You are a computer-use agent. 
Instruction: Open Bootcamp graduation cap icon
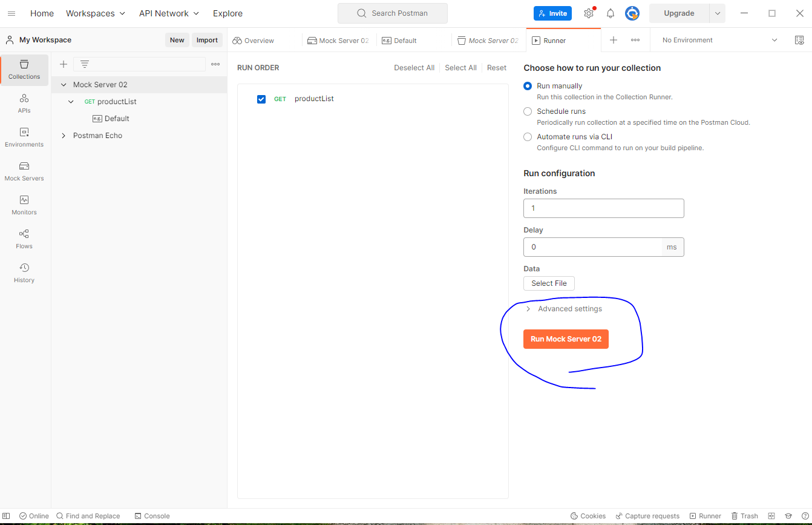[x=788, y=516]
